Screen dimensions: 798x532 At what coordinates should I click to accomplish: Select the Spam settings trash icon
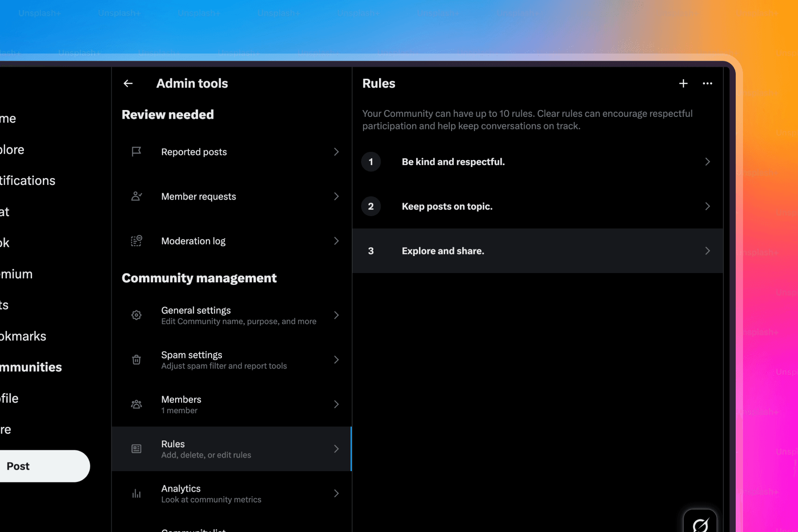coord(137,360)
